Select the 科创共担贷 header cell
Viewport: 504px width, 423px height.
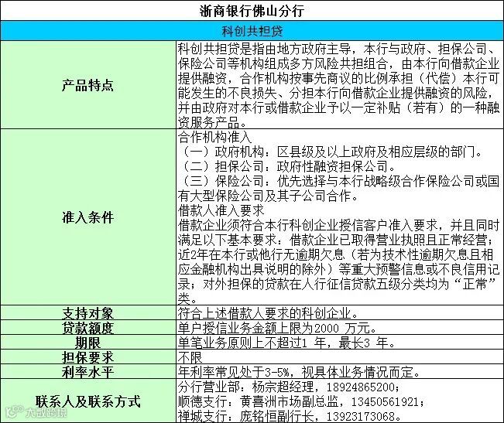coord(252,31)
